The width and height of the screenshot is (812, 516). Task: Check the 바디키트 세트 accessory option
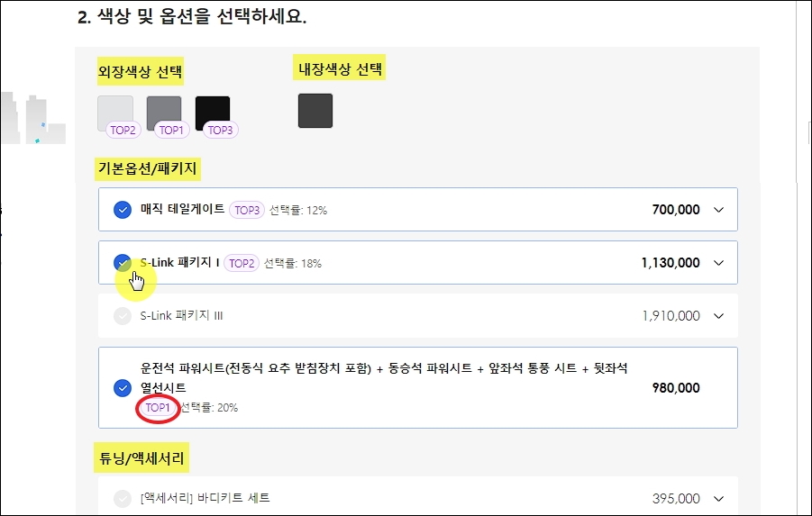[x=123, y=498]
